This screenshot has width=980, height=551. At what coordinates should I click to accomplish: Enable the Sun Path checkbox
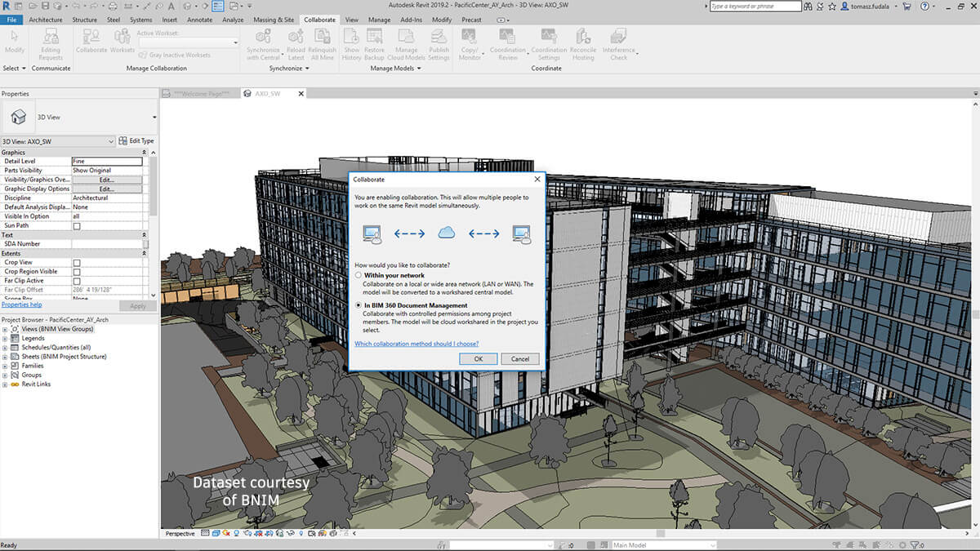[x=77, y=226]
